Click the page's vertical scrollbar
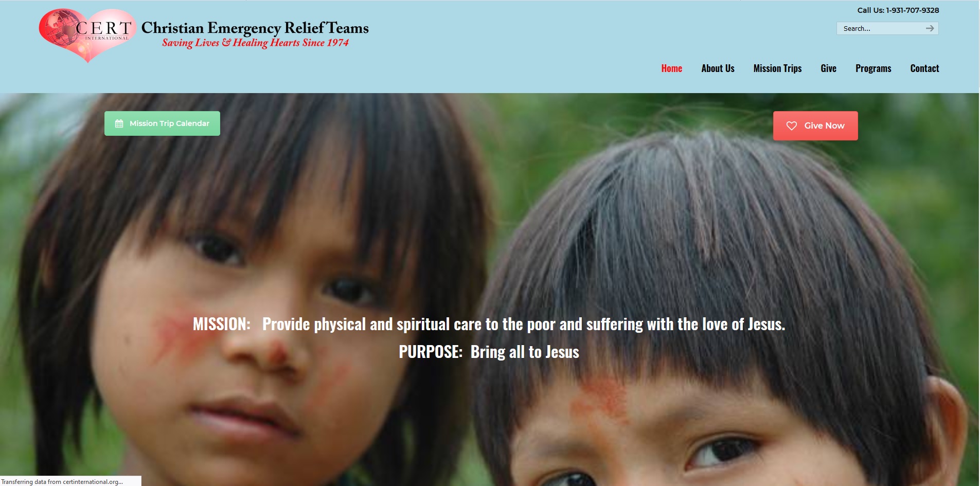 click(979, 243)
